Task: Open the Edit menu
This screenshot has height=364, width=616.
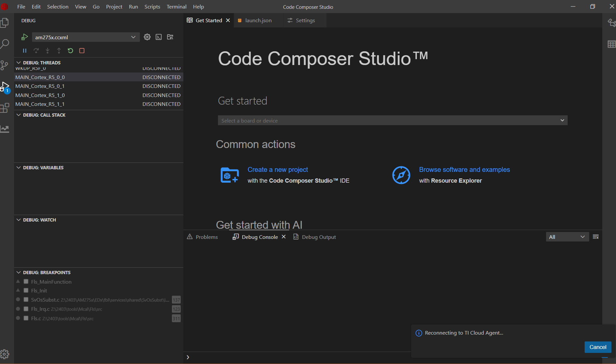Action: coord(36,7)
